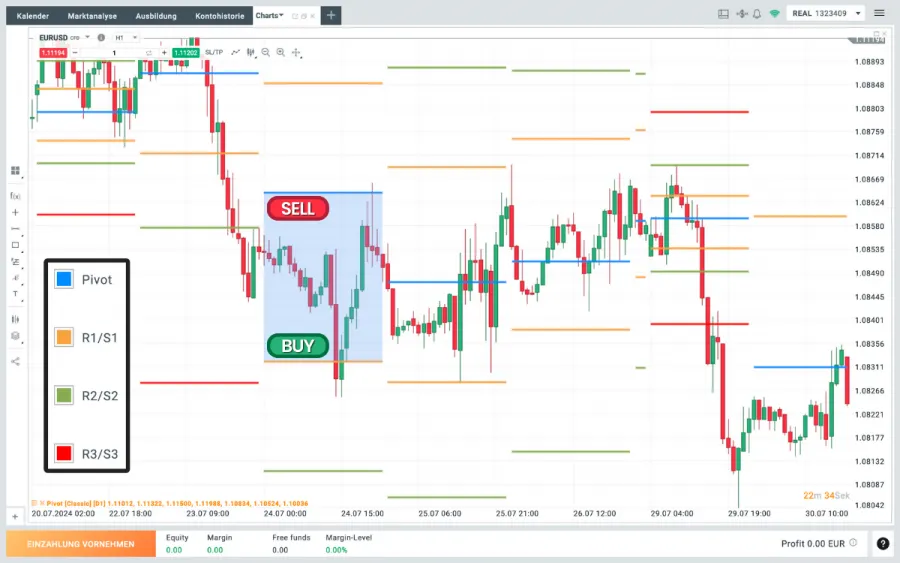Open the help question mark button

point(883,543)
